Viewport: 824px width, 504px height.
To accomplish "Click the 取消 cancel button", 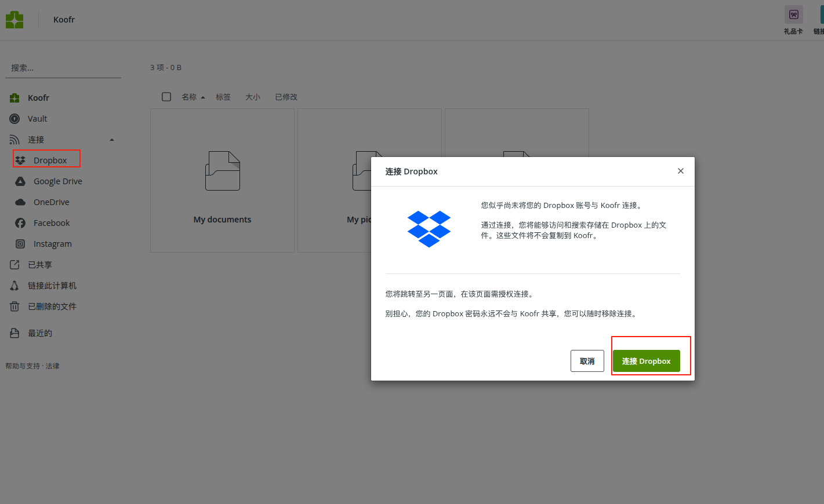I will point(587,361).
